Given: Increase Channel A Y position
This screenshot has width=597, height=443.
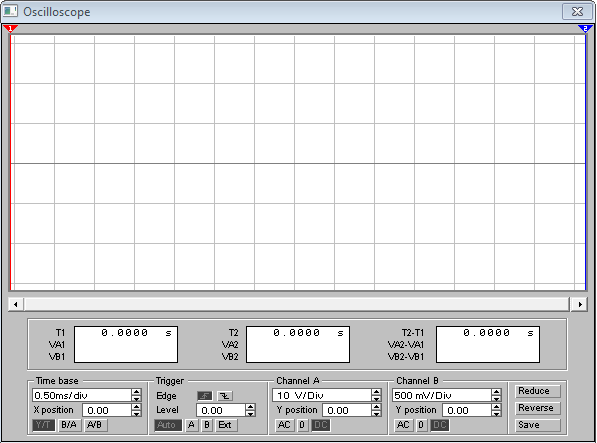Looking at the screenshot, I should [376, 407].
